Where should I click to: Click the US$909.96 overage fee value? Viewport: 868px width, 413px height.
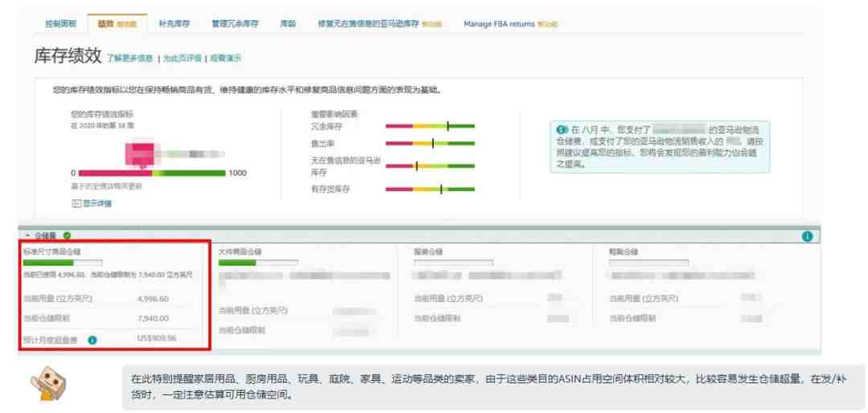coord(157,337)
